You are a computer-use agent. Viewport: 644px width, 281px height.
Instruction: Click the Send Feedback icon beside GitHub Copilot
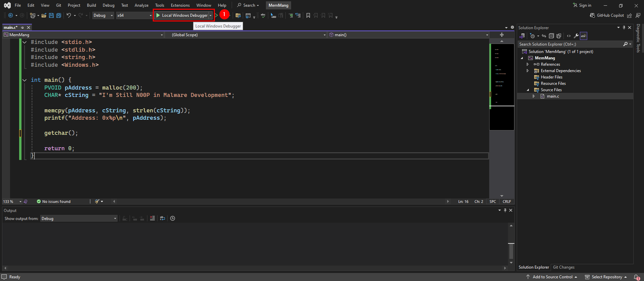(638, 15)
